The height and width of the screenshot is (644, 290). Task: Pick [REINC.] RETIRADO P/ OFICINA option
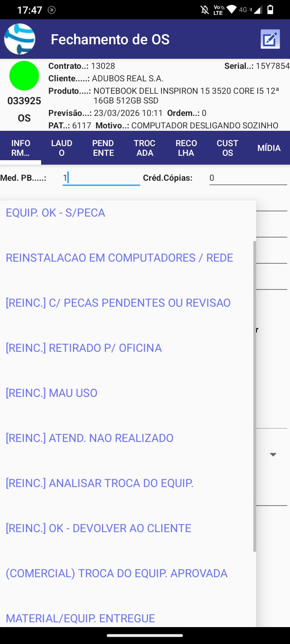pyautogui.click(x=84, y=348)
